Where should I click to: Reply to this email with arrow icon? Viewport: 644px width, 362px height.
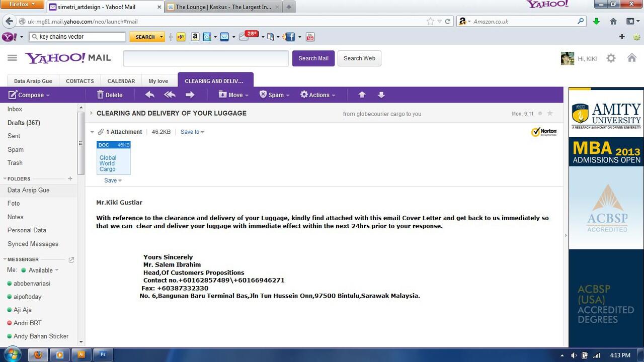click(149, 95)
